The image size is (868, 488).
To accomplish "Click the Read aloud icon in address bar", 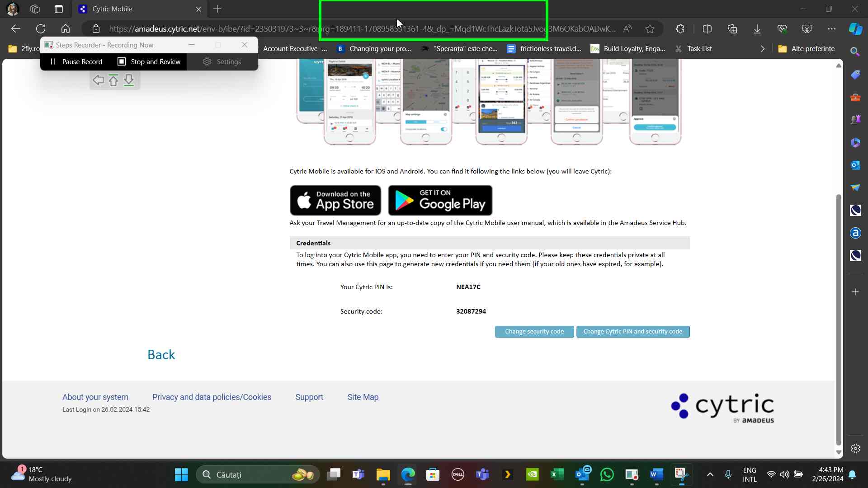I will point(627,29).
